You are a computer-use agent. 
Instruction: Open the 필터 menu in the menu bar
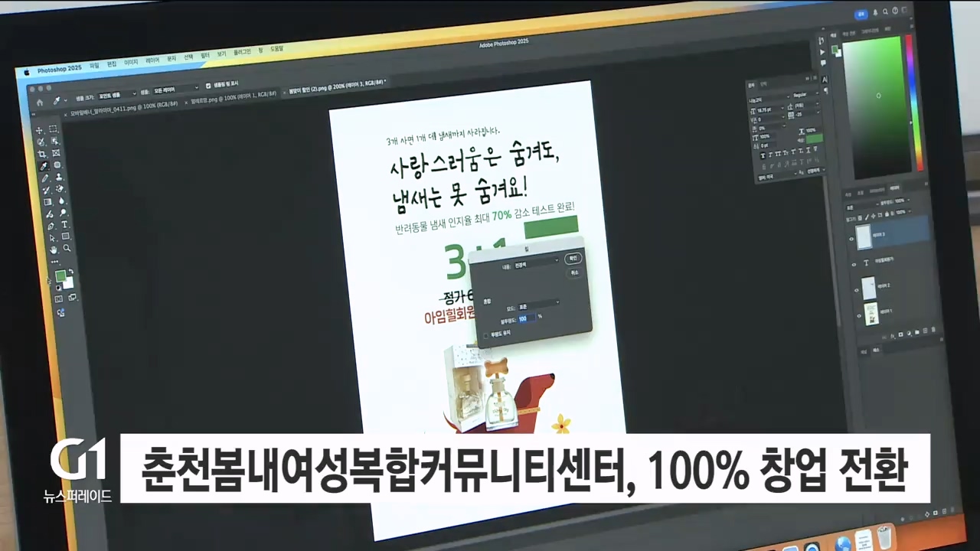205,57
